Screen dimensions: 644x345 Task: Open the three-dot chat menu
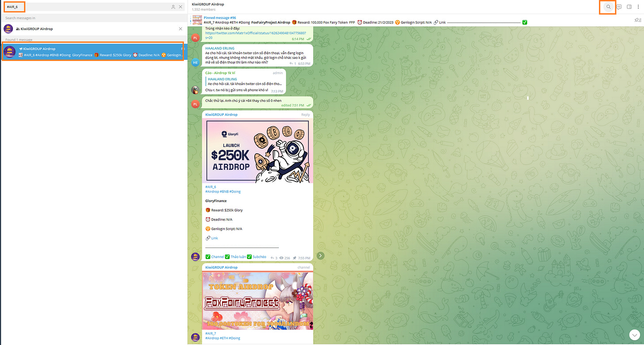click(x=638, y=7)
